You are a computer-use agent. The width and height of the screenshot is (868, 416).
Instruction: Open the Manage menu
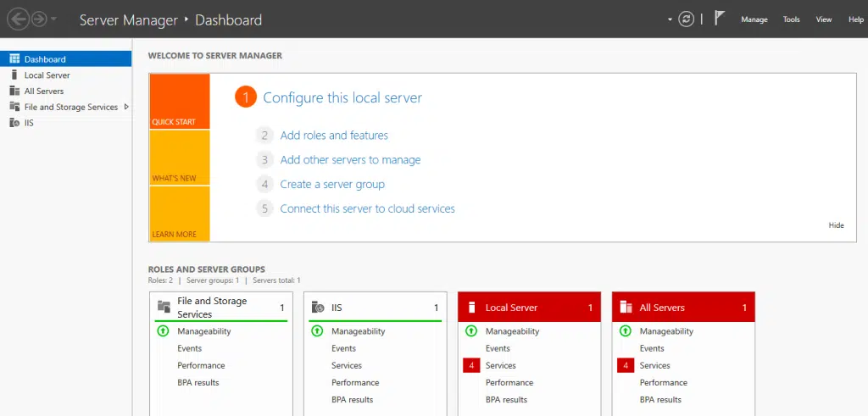tap(754, 19)
